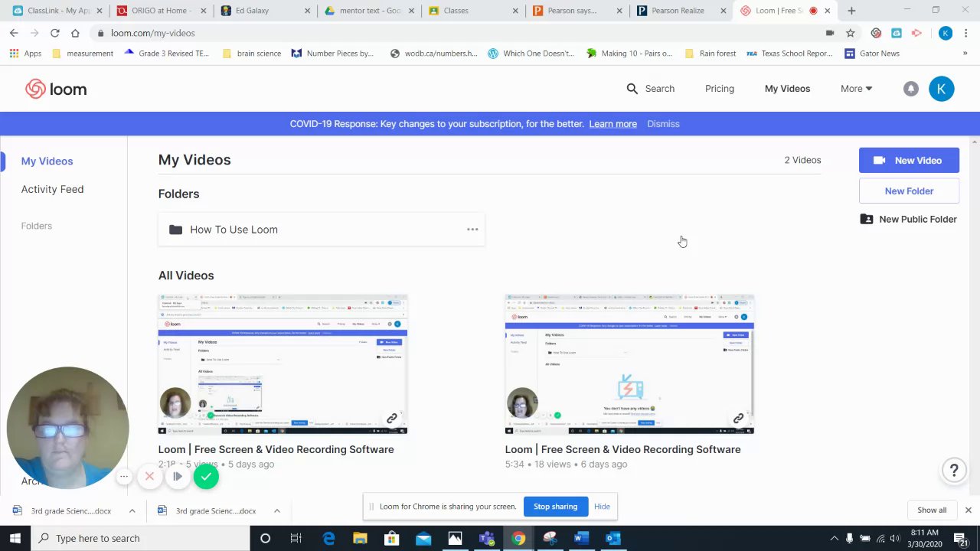980x551 pixels.
Task: Open Activity Feed in the sidebar
Action: click(52, 189)
